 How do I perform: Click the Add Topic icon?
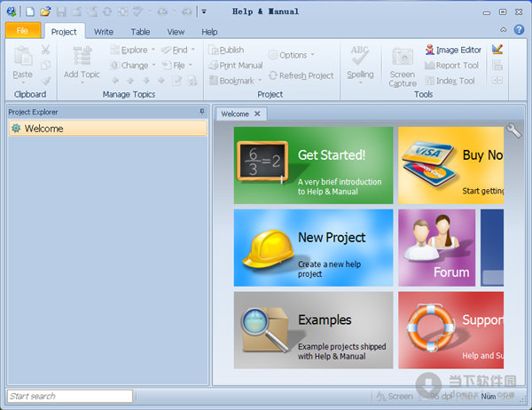[x=82, y=57]
